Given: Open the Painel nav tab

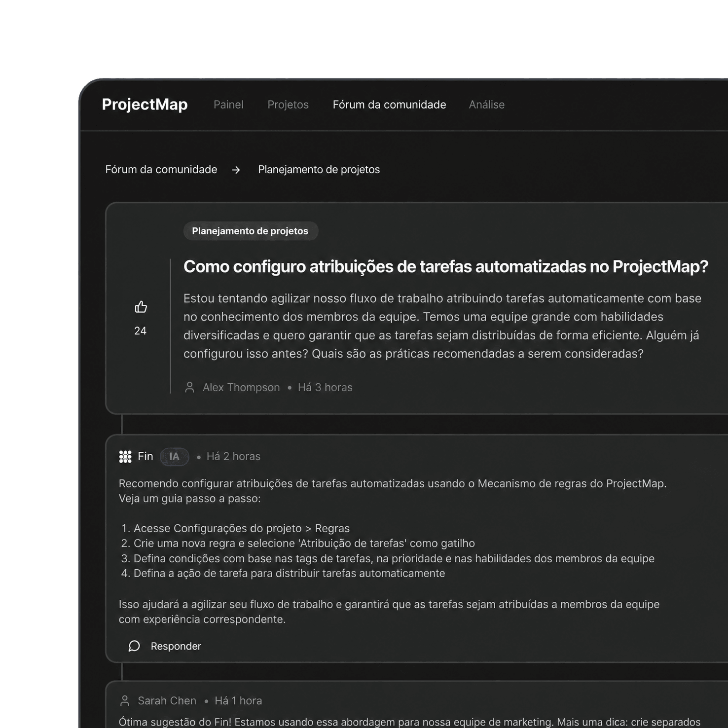Looking at the screenshot, I should tap(228, 105).
